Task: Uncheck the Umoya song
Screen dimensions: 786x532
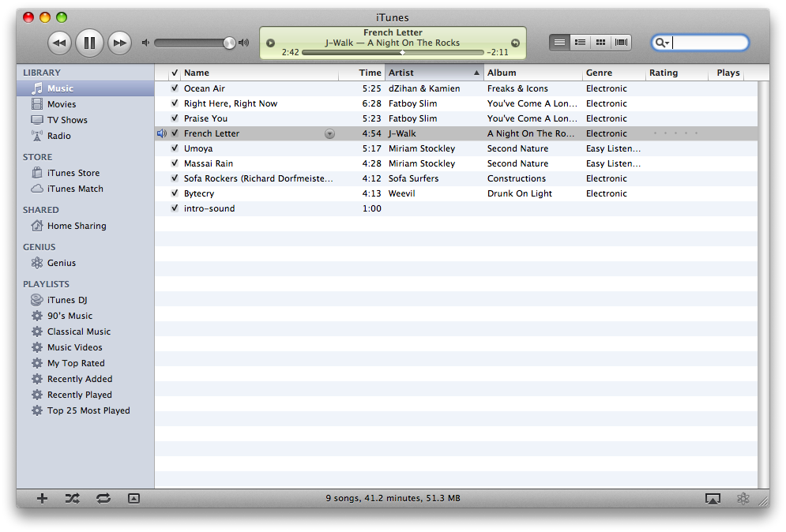Action: (x=175, y=148)
